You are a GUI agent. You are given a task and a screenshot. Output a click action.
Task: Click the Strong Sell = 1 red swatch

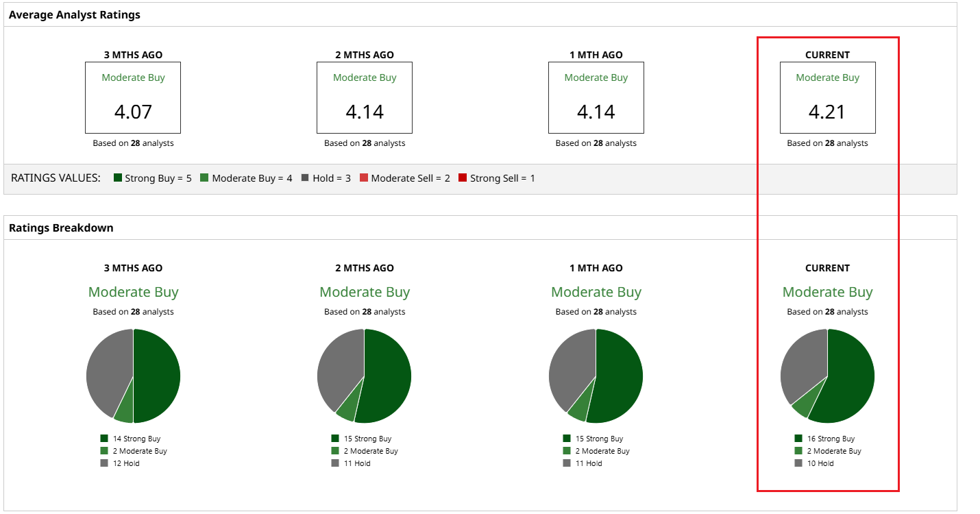pos(463,178)
